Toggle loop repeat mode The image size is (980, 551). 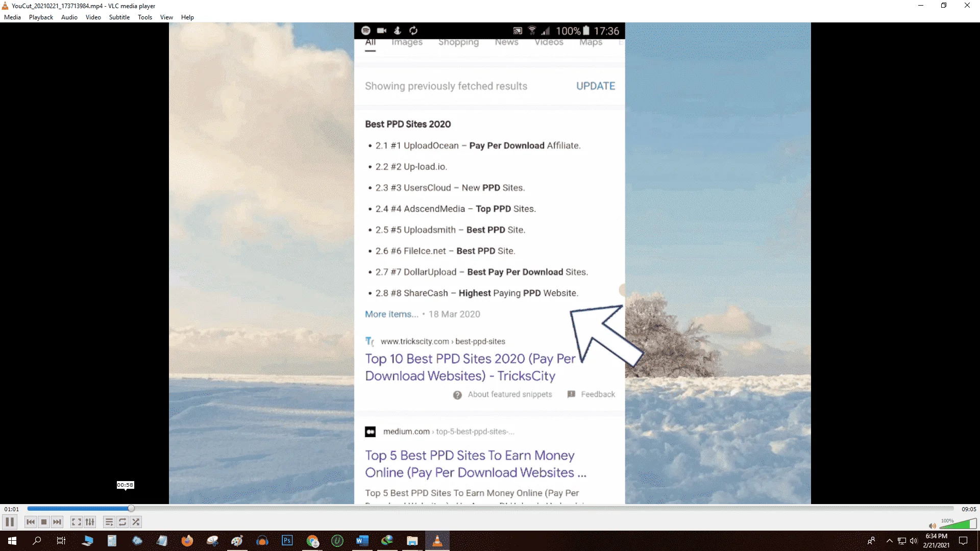[122, 522]
